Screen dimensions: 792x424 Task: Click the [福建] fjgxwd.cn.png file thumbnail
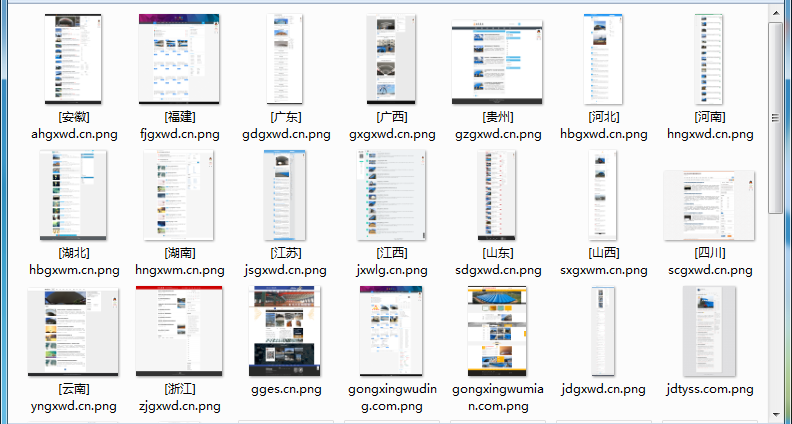[180, 58]
